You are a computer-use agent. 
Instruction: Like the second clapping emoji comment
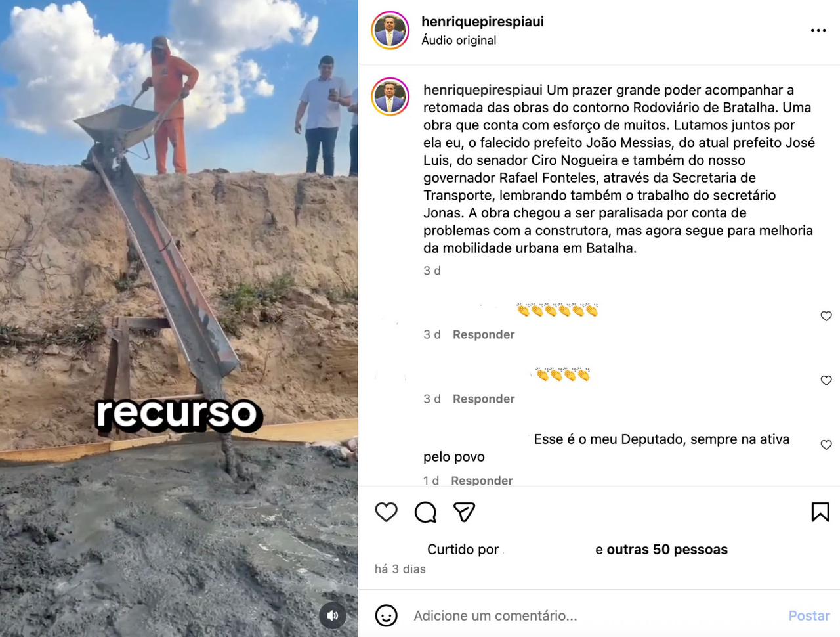click(x=826, y=380)
